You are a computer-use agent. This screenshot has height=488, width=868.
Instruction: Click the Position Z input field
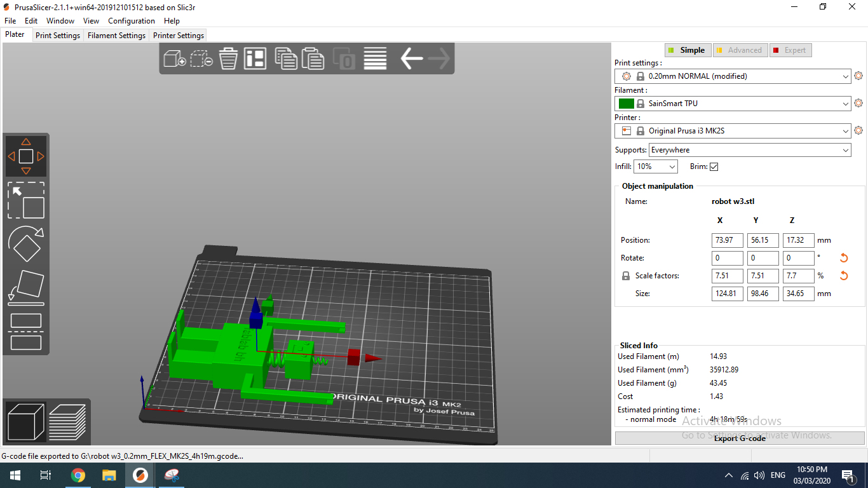(799, 240)
